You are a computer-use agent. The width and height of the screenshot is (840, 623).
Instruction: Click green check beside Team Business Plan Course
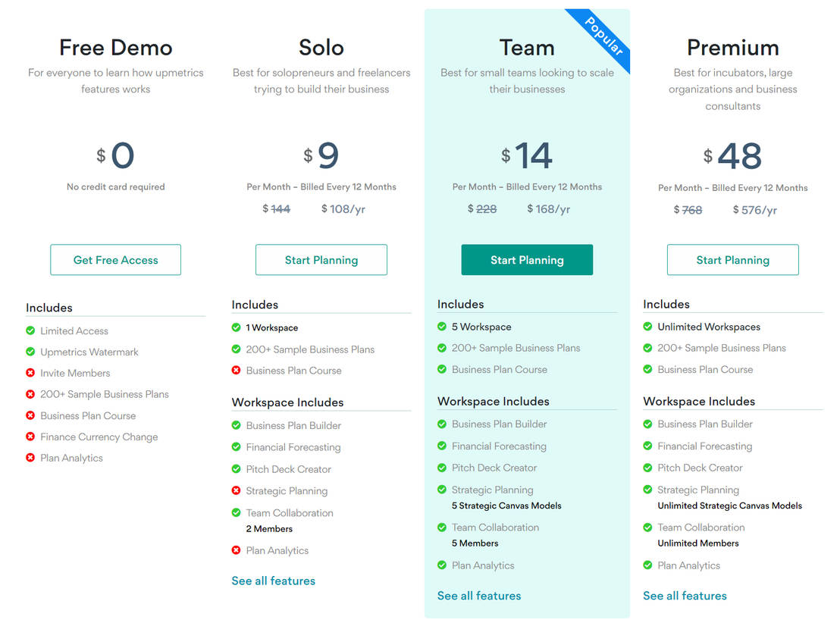[442, 369]
